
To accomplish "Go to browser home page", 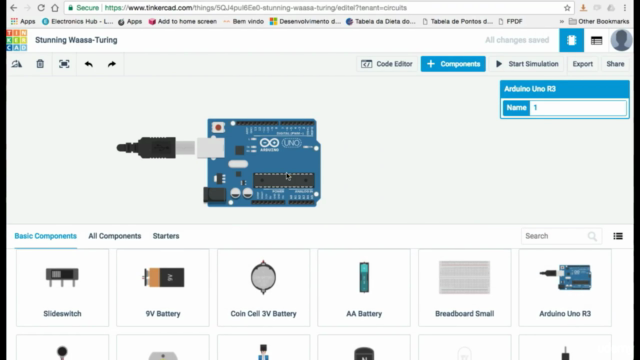I will [x=55, y=8].
